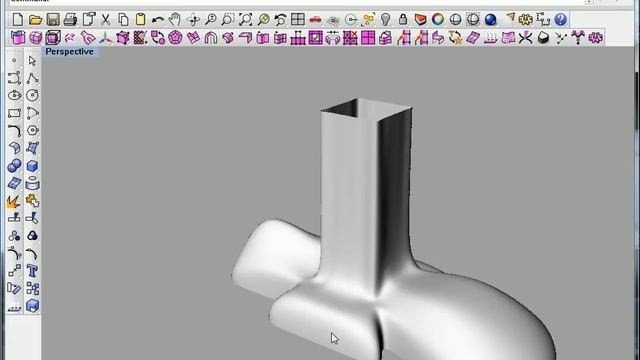Screen dimensions: 640x360
Task: Click the Zoom selected icon
Action: point(263,19)
